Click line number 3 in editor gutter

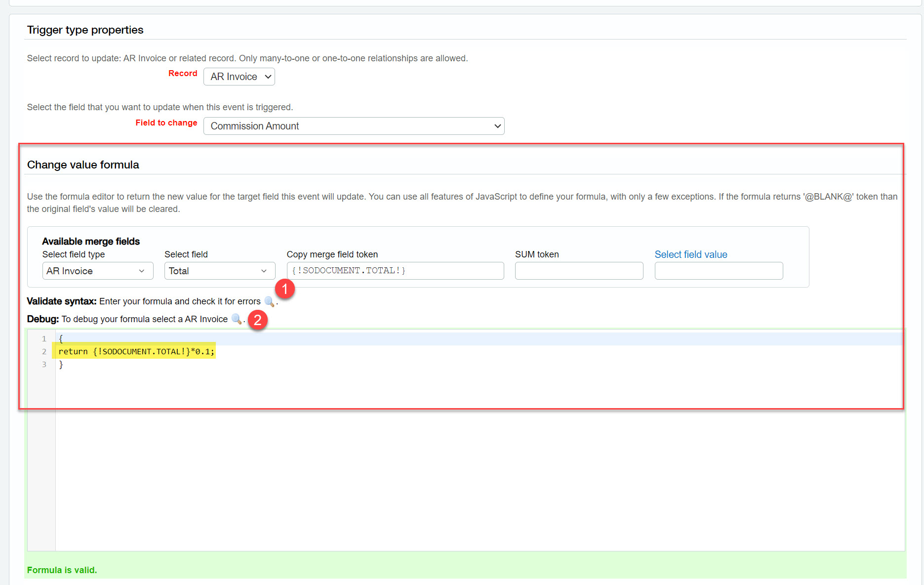[44, 365]
